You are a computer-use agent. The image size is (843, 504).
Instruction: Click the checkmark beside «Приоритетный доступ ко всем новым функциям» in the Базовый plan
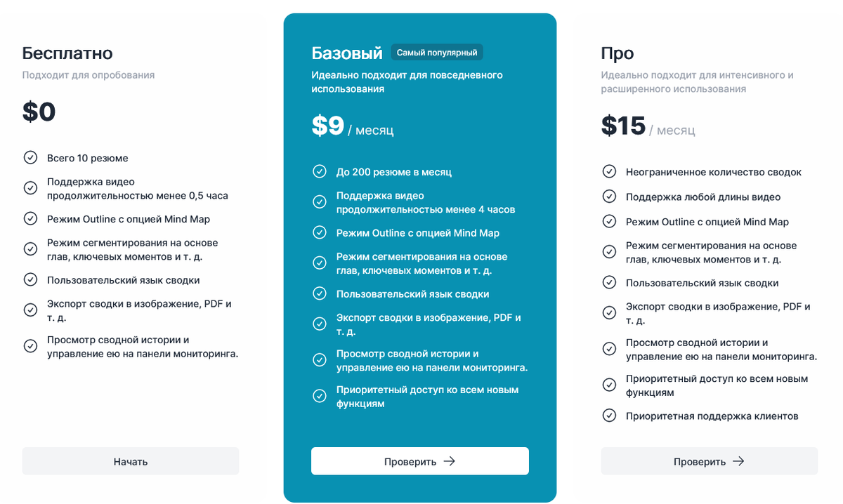click(x=320, y=395)
